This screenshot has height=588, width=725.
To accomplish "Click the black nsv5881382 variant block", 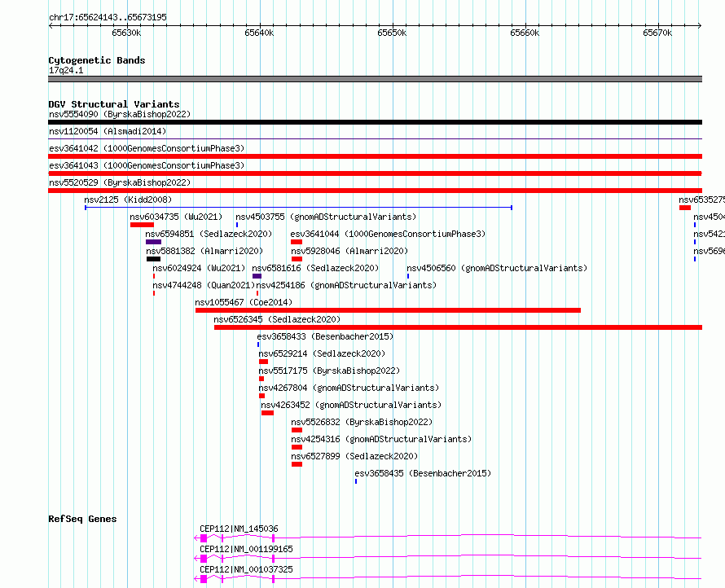I will (153, 259).
